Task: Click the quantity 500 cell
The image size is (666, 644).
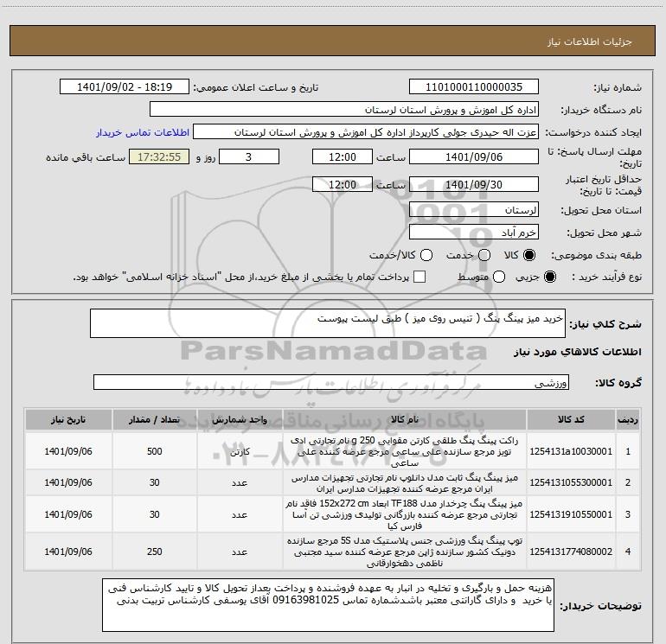Action: tap(154, 451)
